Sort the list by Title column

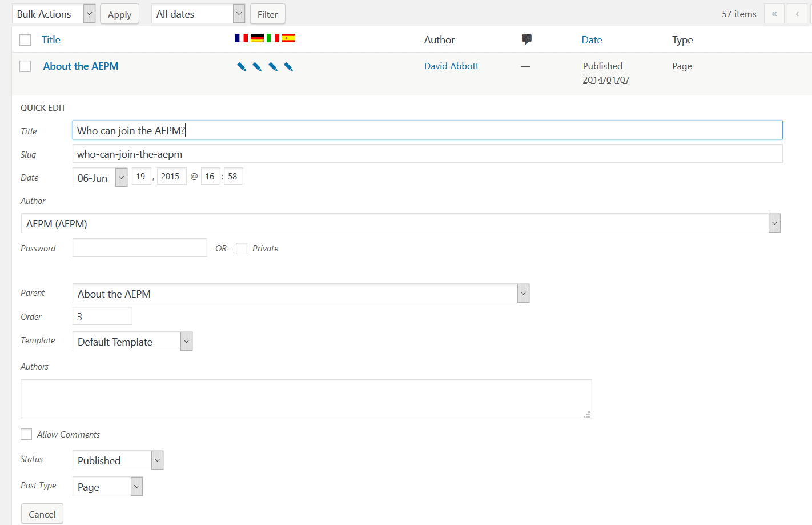(51, 40)
